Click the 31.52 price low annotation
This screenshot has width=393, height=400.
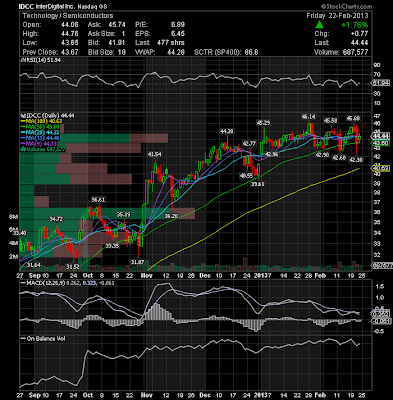pyautogui.click(x=73, y=267)
